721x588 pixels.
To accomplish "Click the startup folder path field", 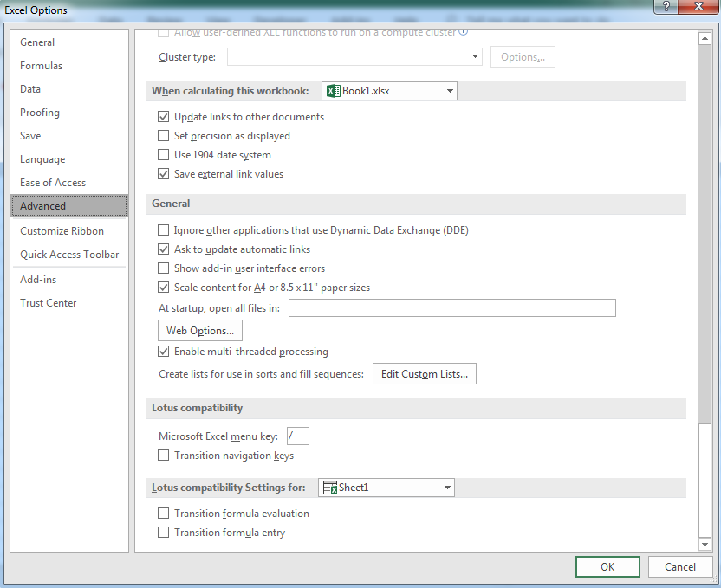I will (451, 308).
